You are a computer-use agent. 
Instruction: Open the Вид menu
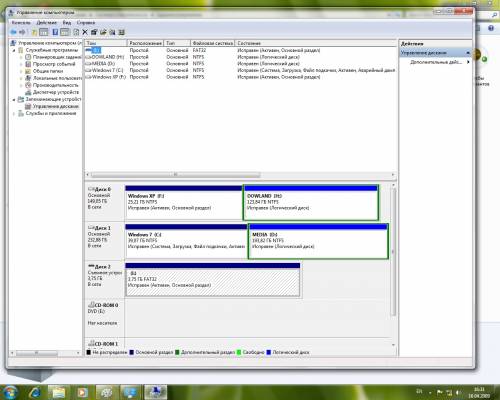pos(67,23)
